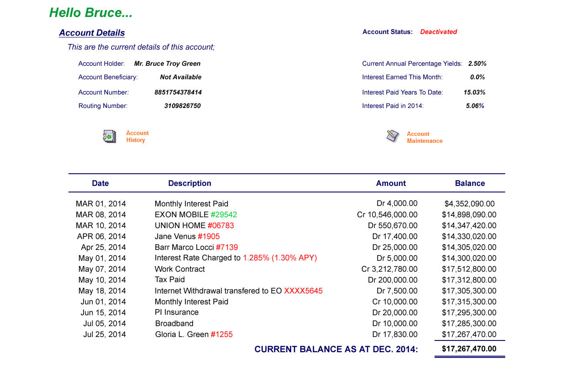Viewport: 588px width, 374px height.
Task: Click the account number 8851754378414
Action: point(178,92)
